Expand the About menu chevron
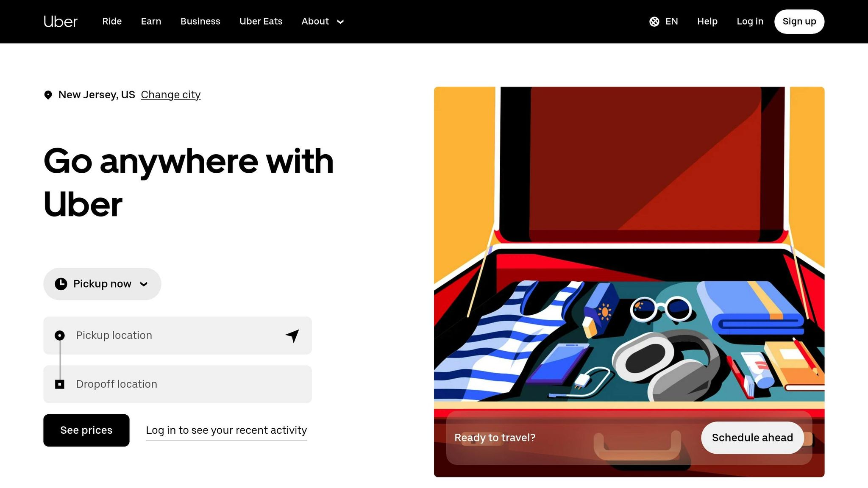 340,22
